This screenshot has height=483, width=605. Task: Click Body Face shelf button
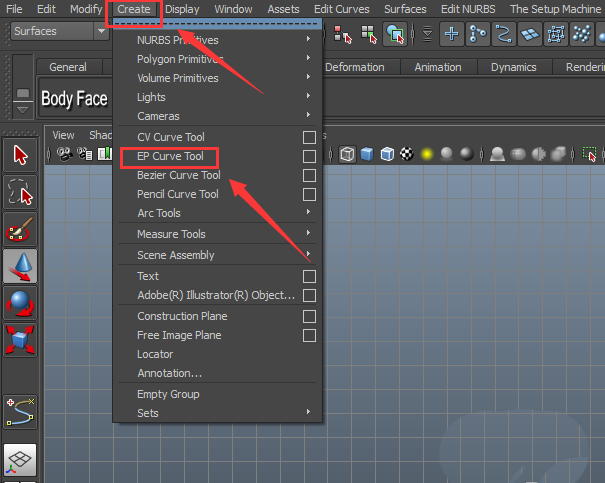click(x=74, y=98)
